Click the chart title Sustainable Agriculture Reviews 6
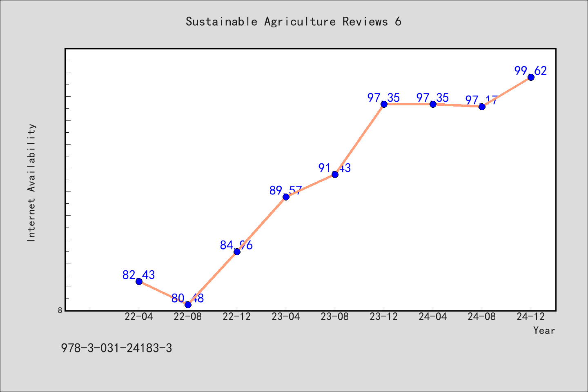588x392 pixels. click(294, 22)
